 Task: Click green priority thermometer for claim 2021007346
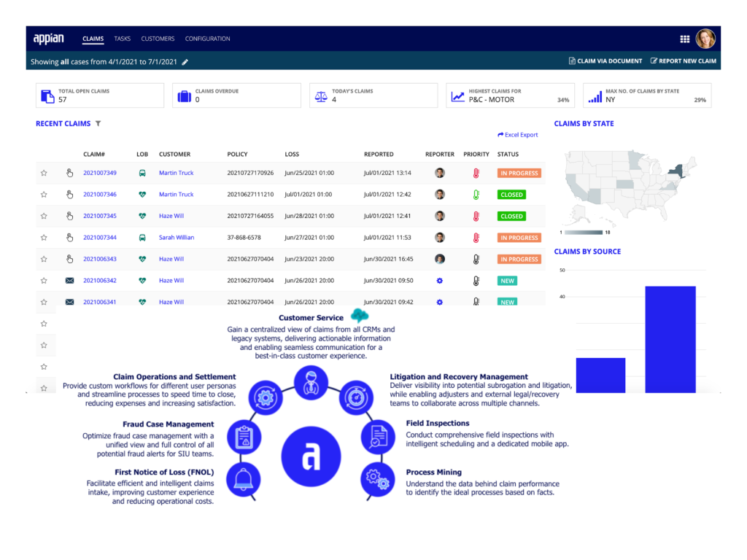[476, 195]
